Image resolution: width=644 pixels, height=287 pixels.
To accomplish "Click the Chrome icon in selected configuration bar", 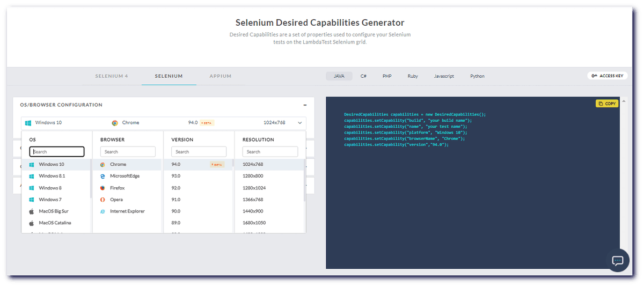I will [x=115, y=123].
